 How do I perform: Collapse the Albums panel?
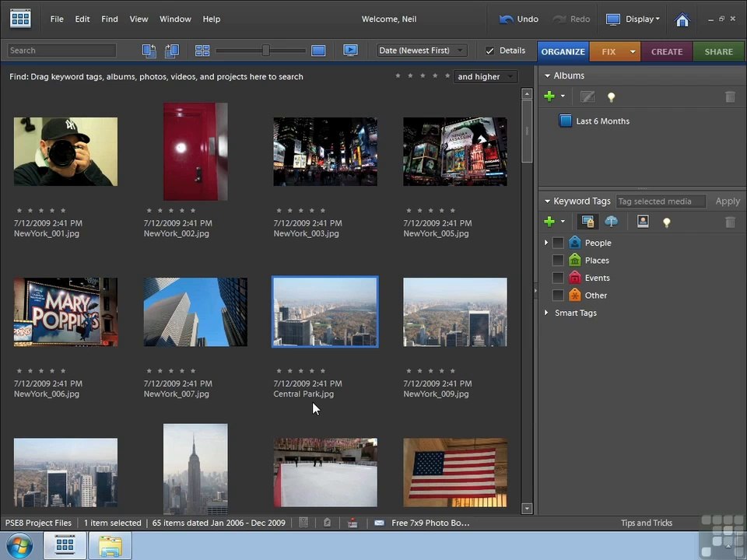coord(547,75)
